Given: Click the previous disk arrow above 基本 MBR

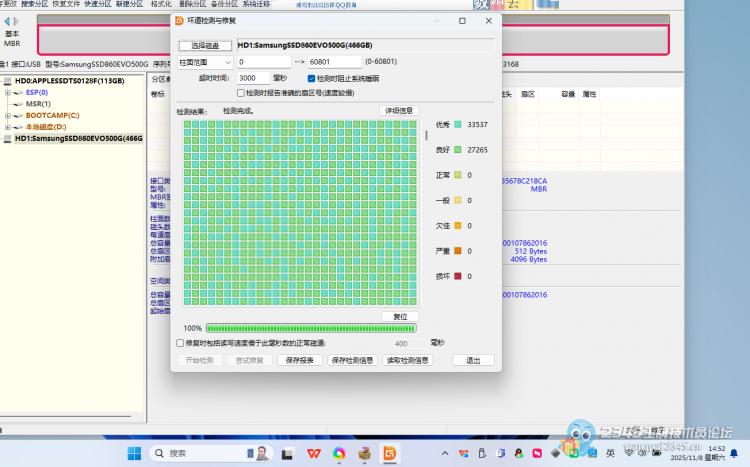Looking at the screenshot, I should pos(5,21).
